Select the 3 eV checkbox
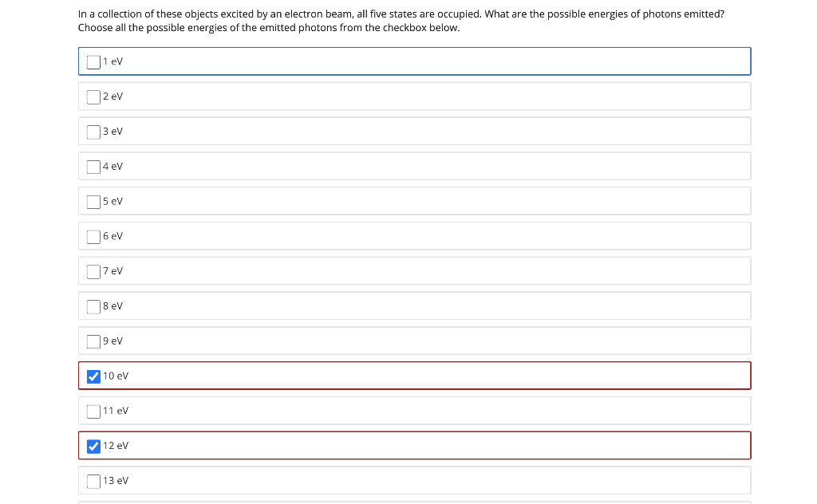Screen dimensions: 817x504 tap(93, 132)
